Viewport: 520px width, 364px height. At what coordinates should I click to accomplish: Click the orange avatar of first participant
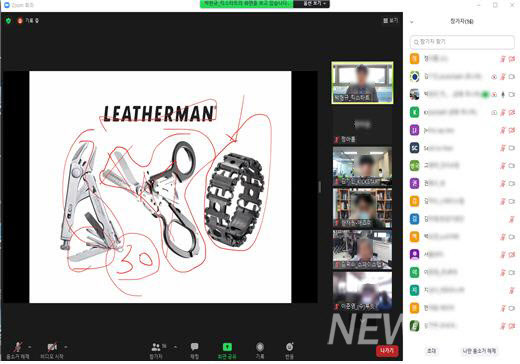(x=414, y=59)
